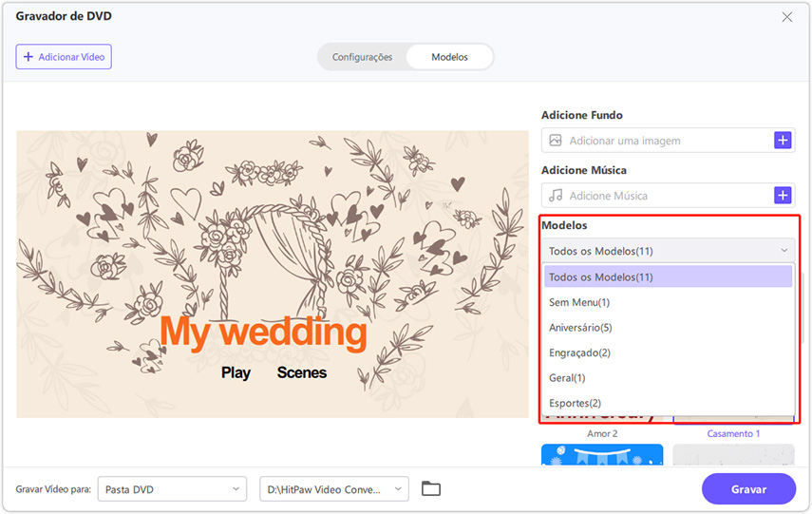The image size is (812, 514).
Task: Pick Esportes(2) in the dropdown list
Action: click(575, 403)
